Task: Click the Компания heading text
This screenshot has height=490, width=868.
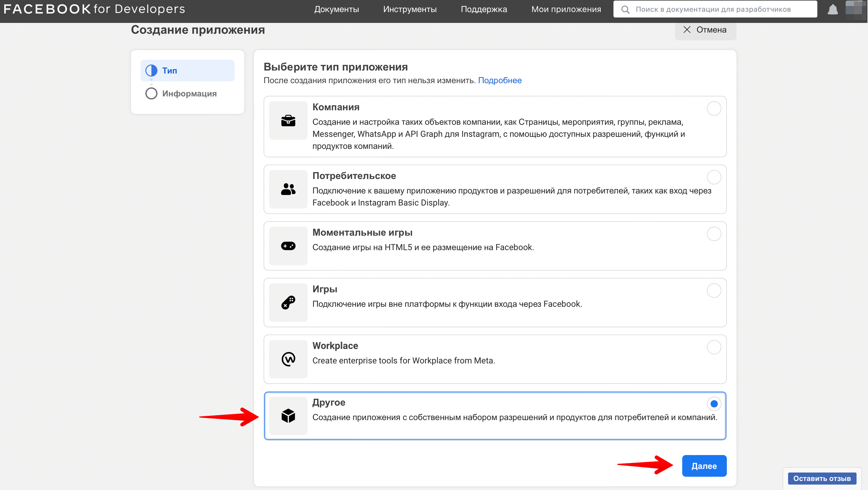Action: click(x=336, y=107)
